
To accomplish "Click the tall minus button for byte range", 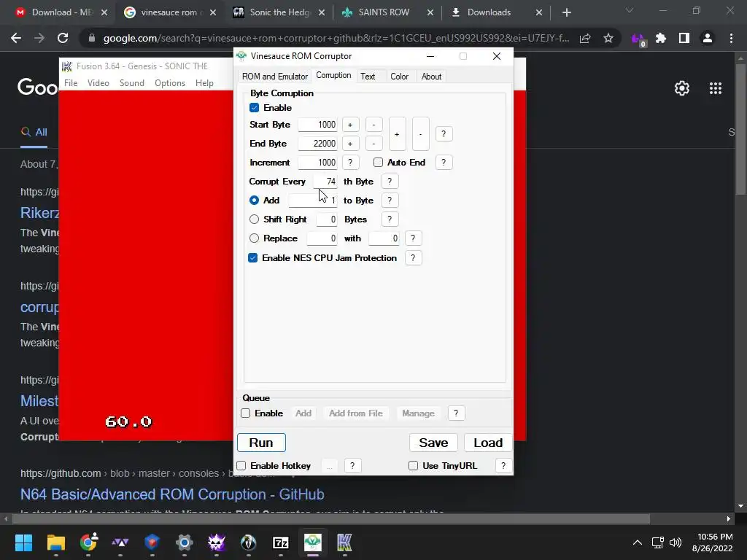I will tap(421, 134).
